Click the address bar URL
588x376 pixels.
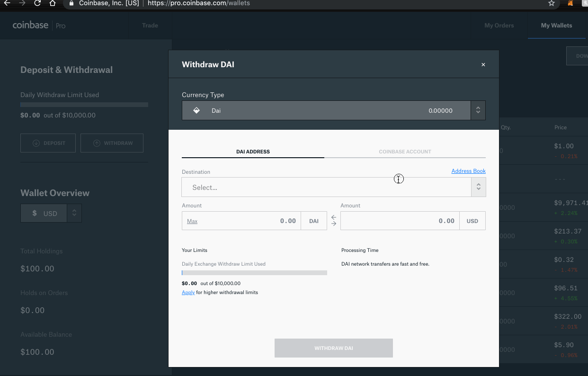coord(199,3)
